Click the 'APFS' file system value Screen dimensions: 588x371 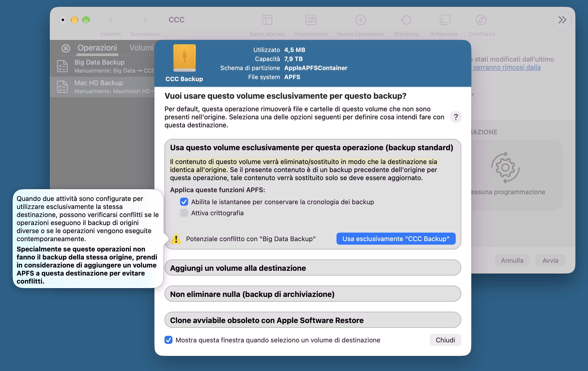pos(292,77)
